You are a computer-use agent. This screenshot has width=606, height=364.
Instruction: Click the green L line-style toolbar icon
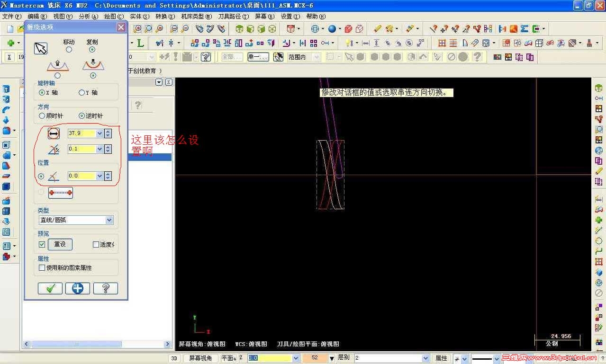140,43
